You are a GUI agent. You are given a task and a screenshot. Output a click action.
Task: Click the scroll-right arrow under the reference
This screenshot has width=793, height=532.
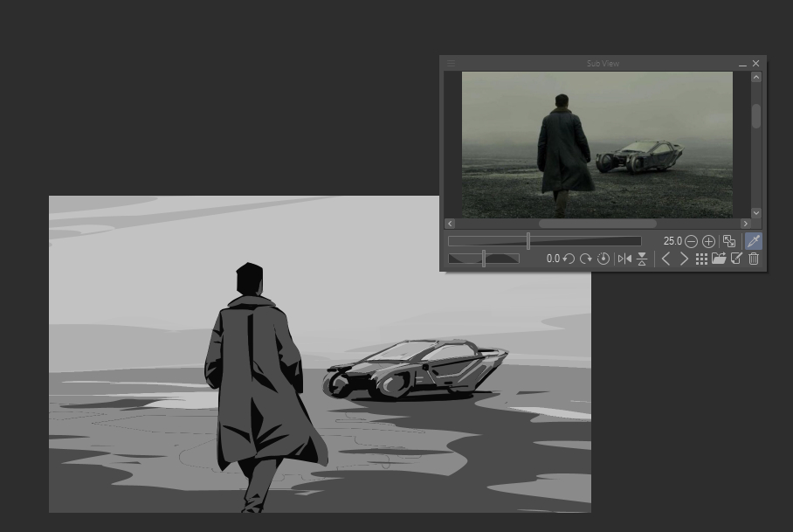[x=745, y=224]
